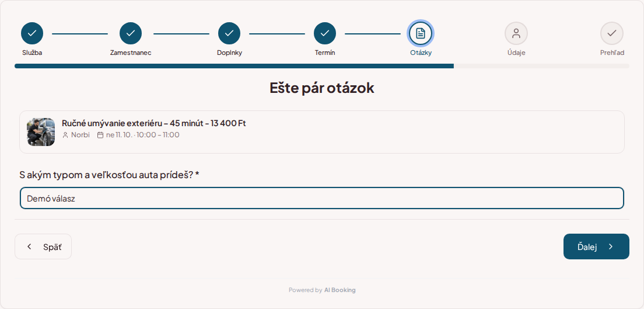
Task: Open the AI Booking link in footer
Action: 339,290
